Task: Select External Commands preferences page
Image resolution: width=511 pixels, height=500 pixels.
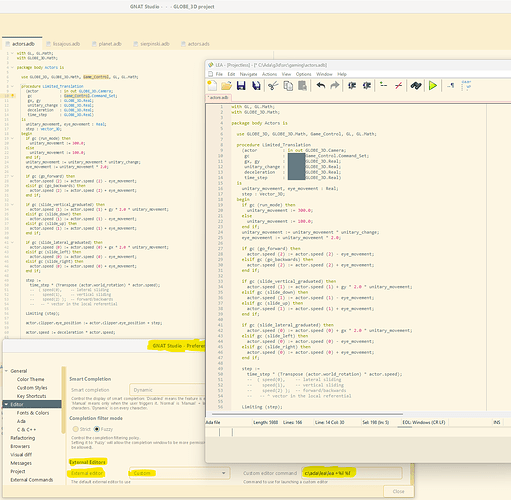Action: coord(32,480)
